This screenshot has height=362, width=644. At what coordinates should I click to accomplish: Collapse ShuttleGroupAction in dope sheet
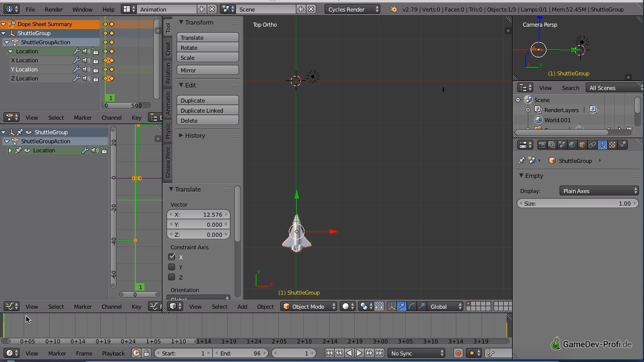click(7, 42)
